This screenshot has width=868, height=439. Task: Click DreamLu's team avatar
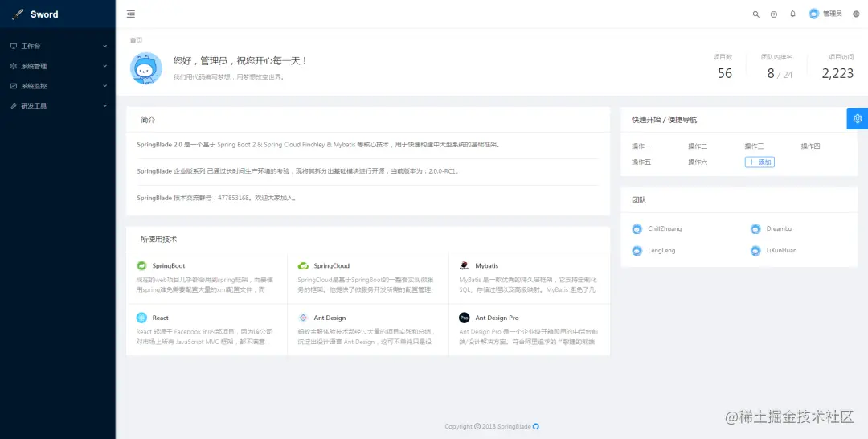(x=755, y=228)
